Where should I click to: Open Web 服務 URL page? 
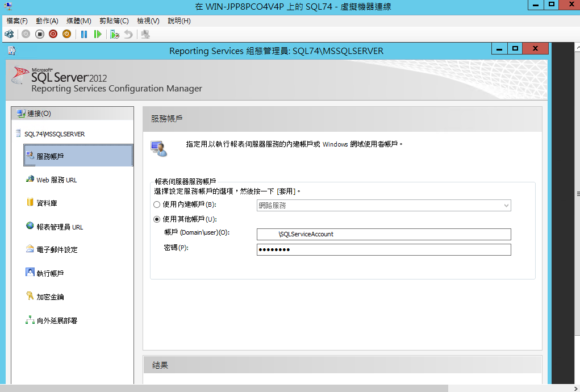[57, 180]
